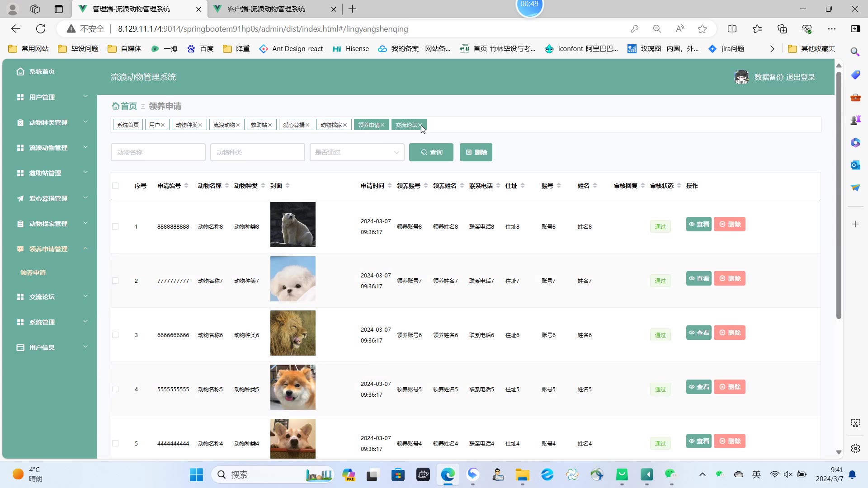Check the row 1 checkbox

(115, 226)
